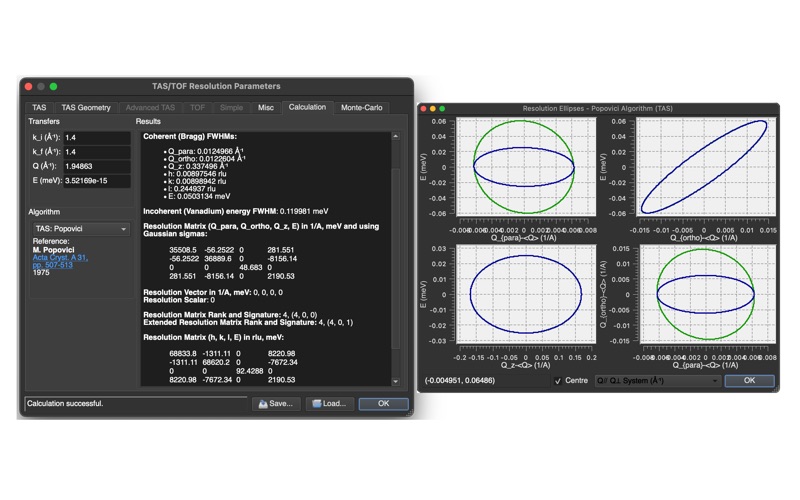Click the E vs Q_ortho ellipse plot
The image size is (800, 500).
coord(706,167)
